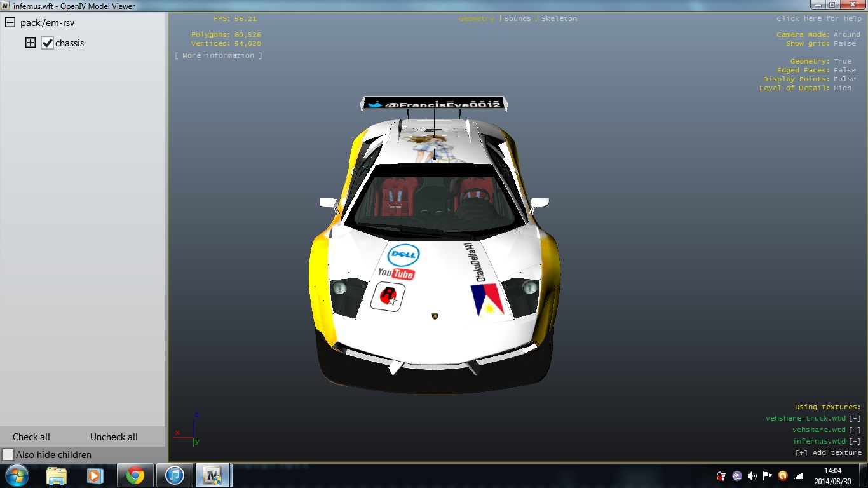Change the Level of Detail High value

(843, 88)
